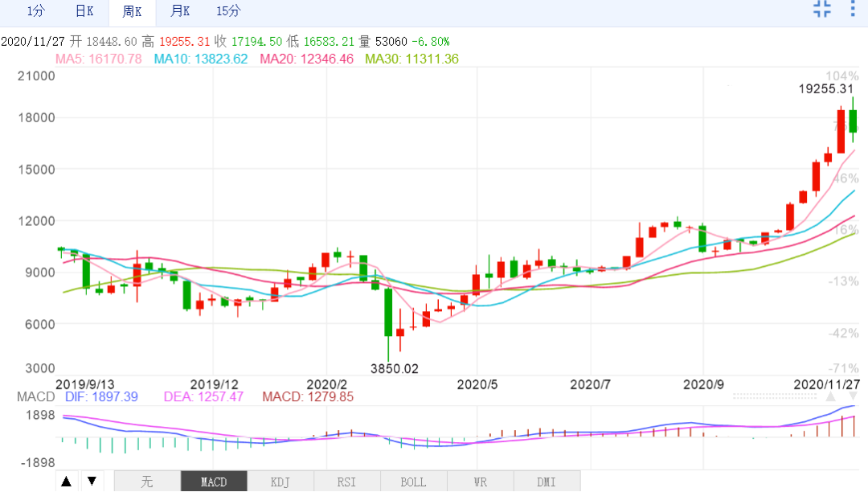Viewport: 868px width, 492px height.
Task: Show the BOLL indicator
Action: click(x=413, y=482)
